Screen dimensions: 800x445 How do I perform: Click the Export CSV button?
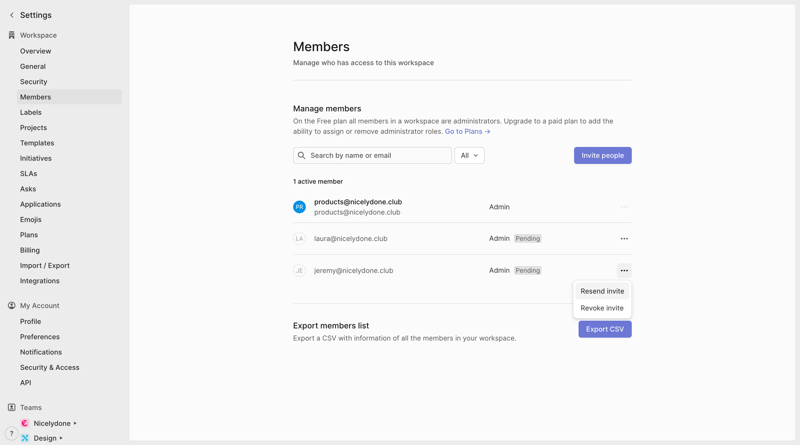pyautogui.click(x=605, y=329)
